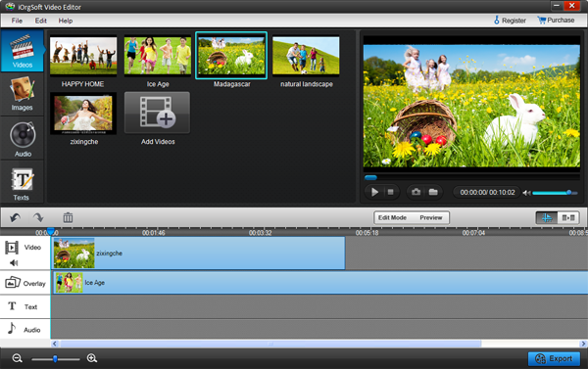
Task: Open the Images media panel
Action: tap(23, 94)
